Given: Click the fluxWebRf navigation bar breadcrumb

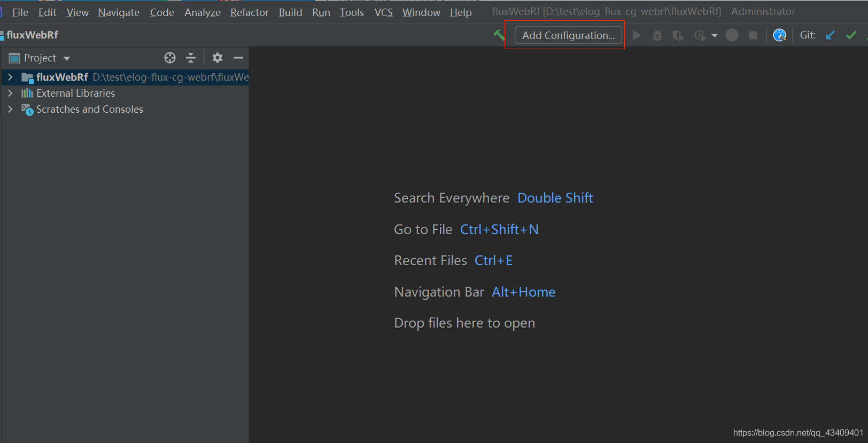Looking at the screenshot, I should pos(32,35).
